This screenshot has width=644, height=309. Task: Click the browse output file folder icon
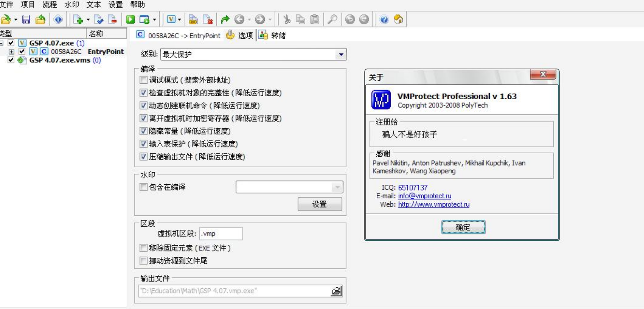point(336,291)
